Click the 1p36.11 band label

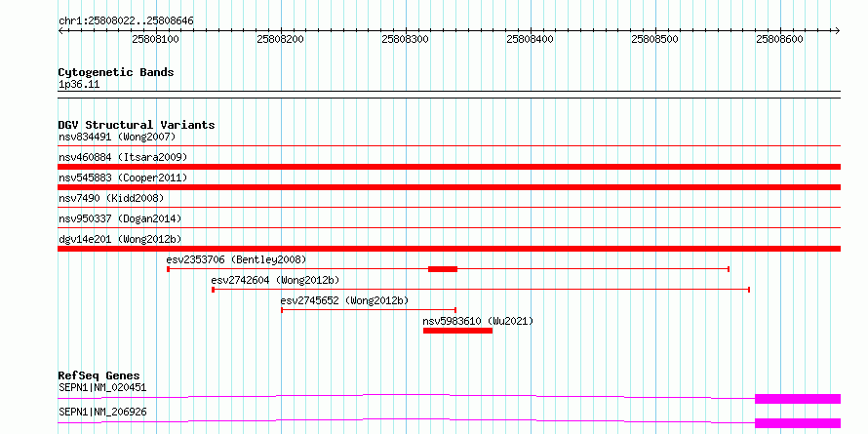click(79, 85)
